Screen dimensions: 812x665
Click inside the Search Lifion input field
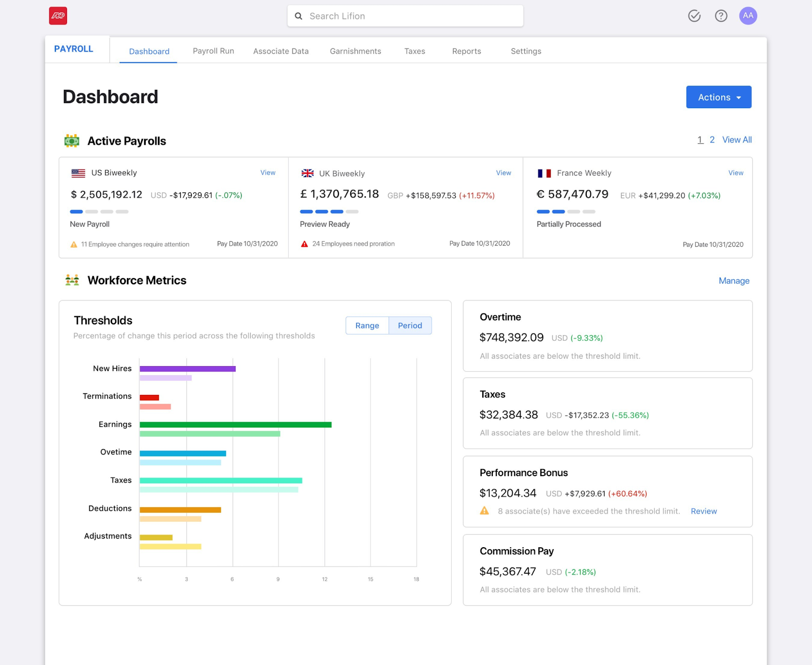click(406, 16)
